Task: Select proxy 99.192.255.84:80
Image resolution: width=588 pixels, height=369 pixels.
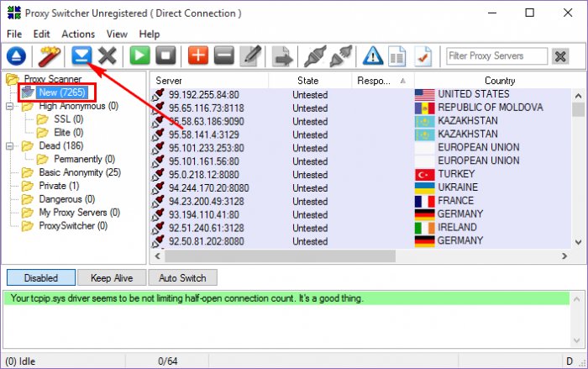Action: 203,95
